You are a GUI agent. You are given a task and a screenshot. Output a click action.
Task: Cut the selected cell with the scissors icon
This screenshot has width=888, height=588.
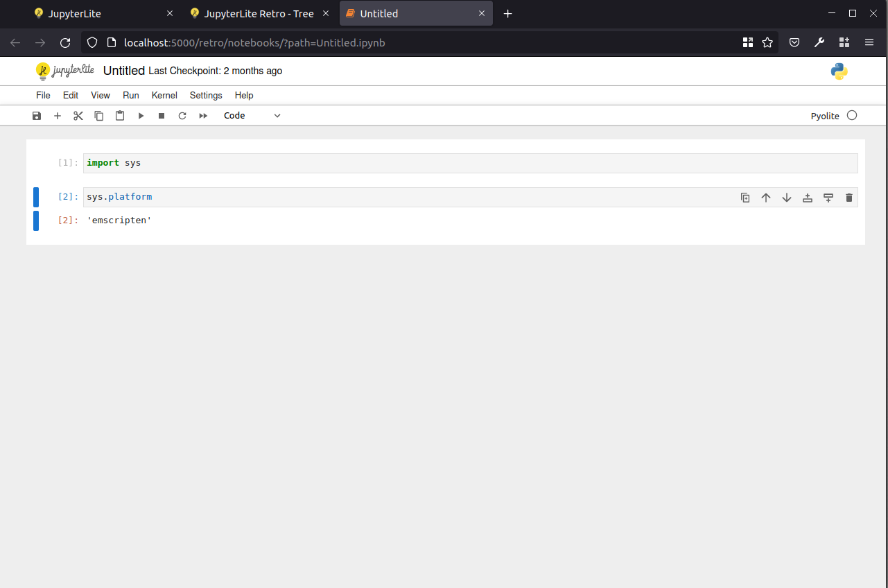[x=78, y=116]
